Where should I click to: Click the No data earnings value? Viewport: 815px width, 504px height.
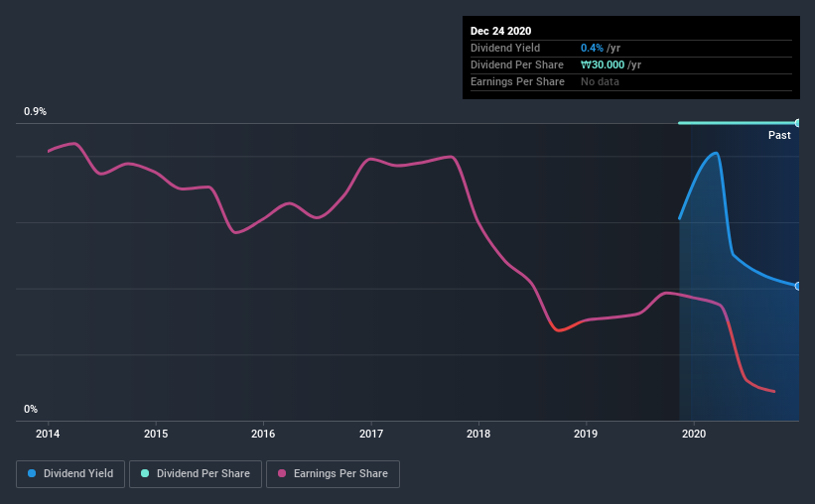click(600, 81)
